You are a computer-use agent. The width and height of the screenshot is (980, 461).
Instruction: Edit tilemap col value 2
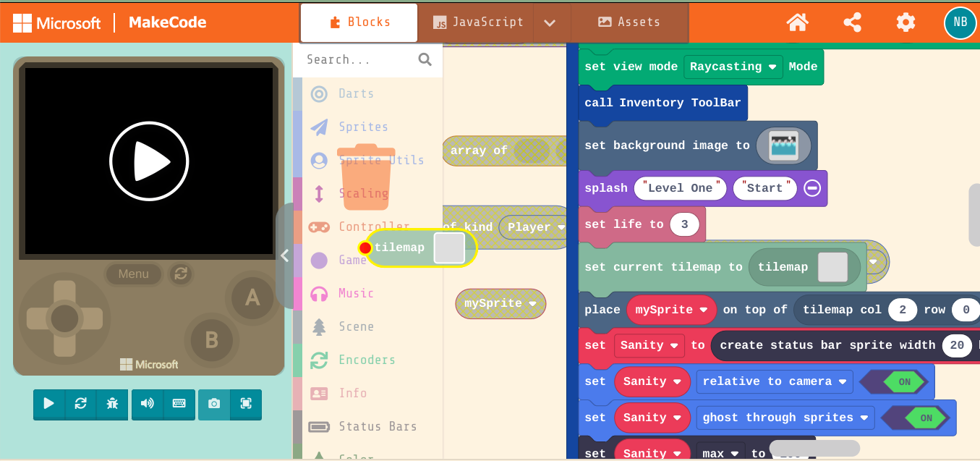[903, 310]
